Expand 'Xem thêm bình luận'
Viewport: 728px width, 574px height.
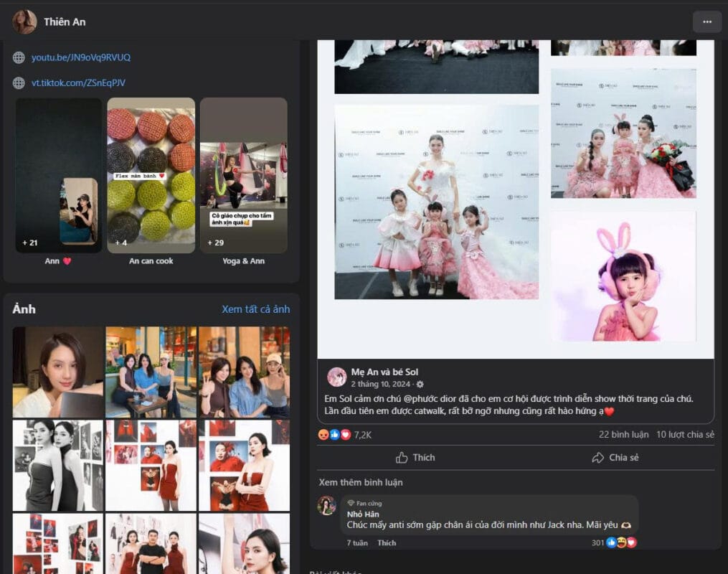pos(361,482)
